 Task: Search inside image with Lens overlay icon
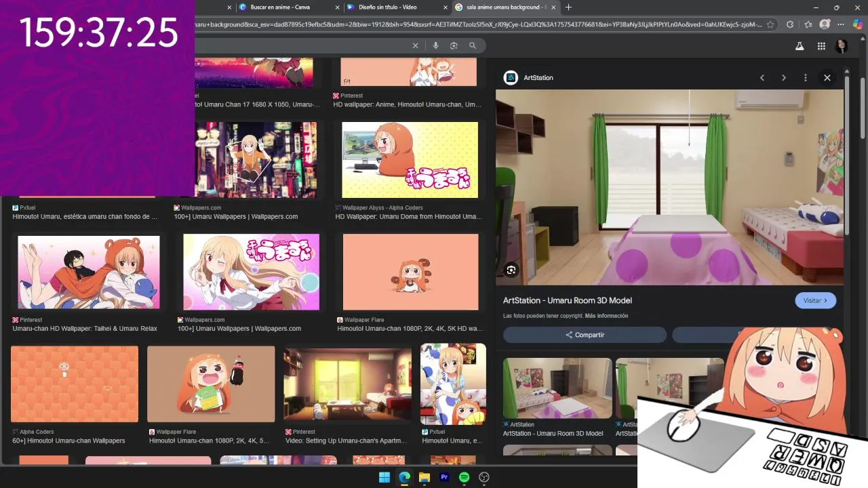pos(511,270)
